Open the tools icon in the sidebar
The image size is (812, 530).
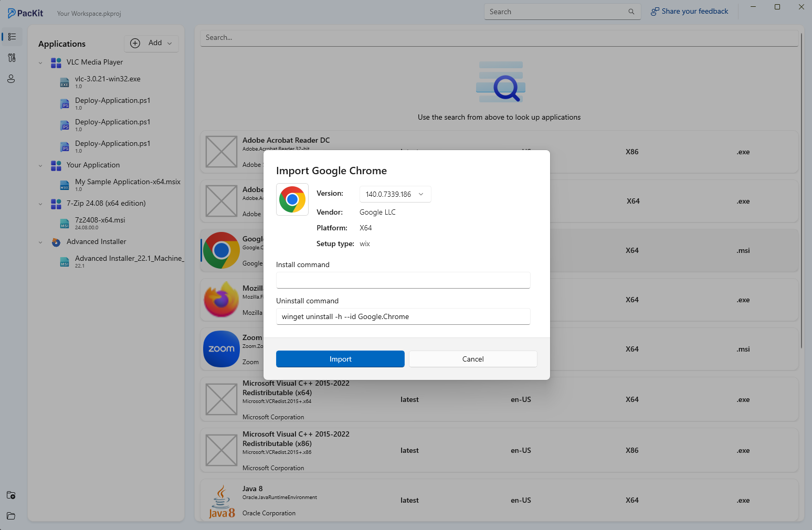tap(11, 58)
